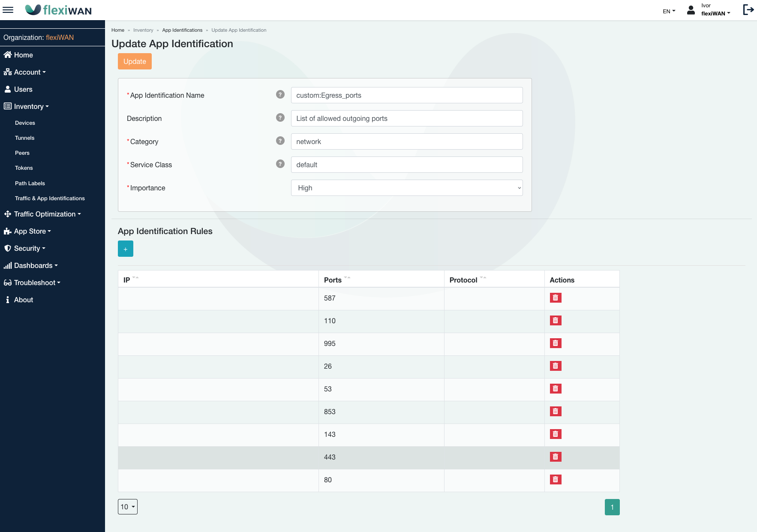Open Tokens under Inventory
Screen dimensions: 757x532
24,168
